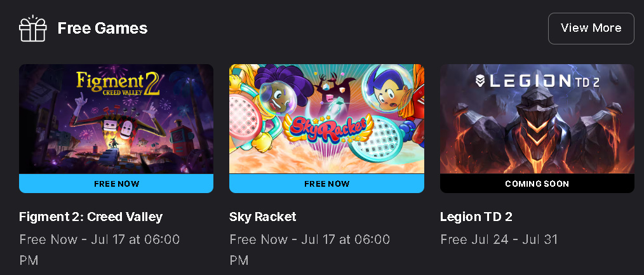644x275 pixels.
Task: Open the Sky Racket cover art
Action: click(x=326, y=119)
